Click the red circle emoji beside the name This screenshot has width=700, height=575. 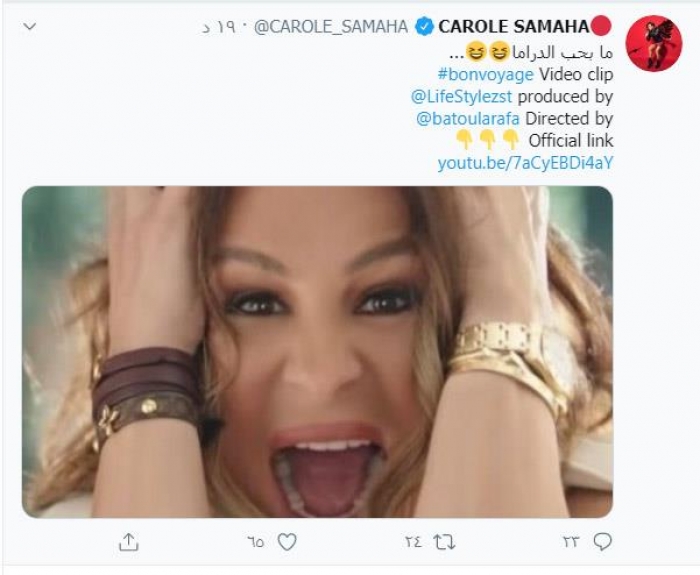[602, 26]
